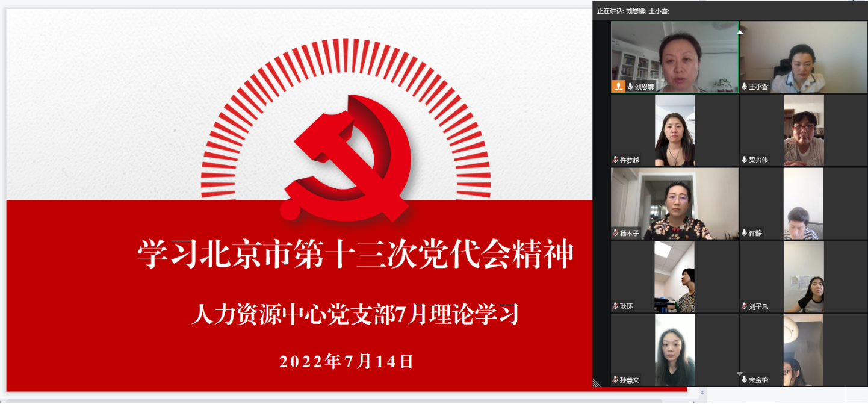
Task: Click the muted microphone icon beside 孙慧文
Action: 616,380
